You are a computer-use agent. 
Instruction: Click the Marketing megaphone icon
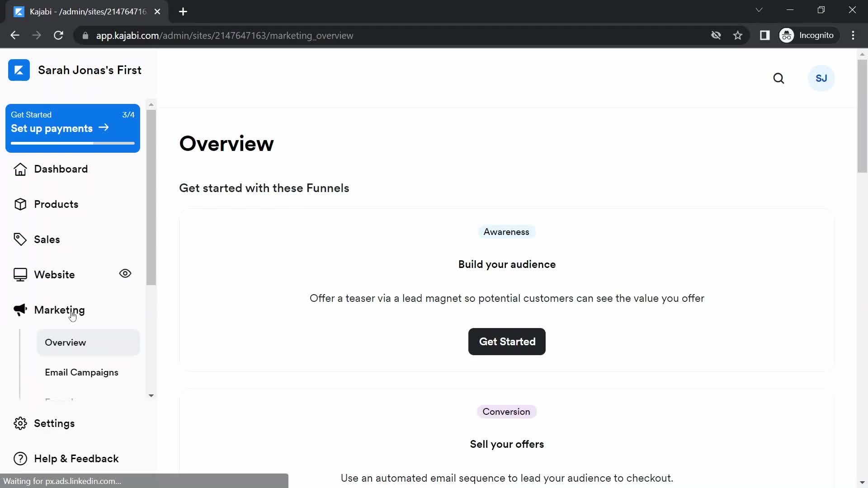coord(20,310)
